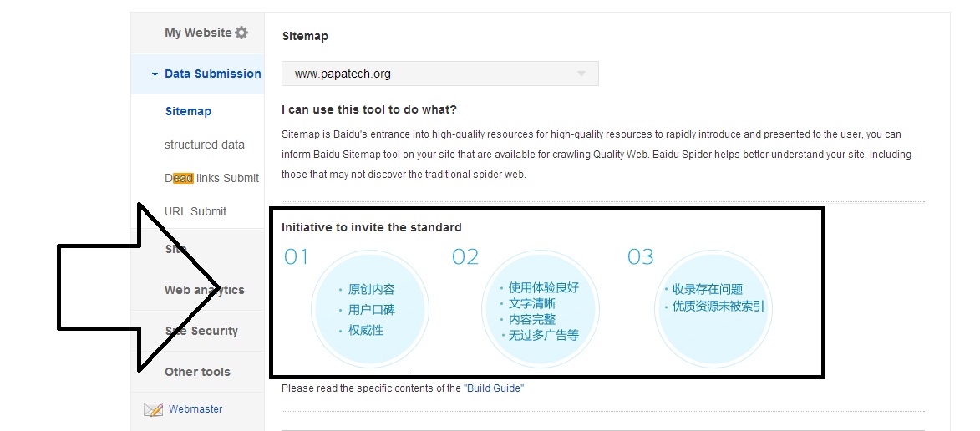Open the www.papatech.org site dropdown
This screenshot has height=431, width=980.
(x=440, y=74)
